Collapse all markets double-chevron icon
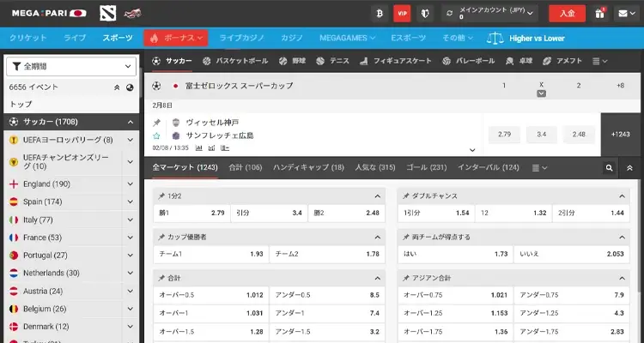Image resolution: width=644 pixels, height=343 pixels. click(x=629, y=167)
